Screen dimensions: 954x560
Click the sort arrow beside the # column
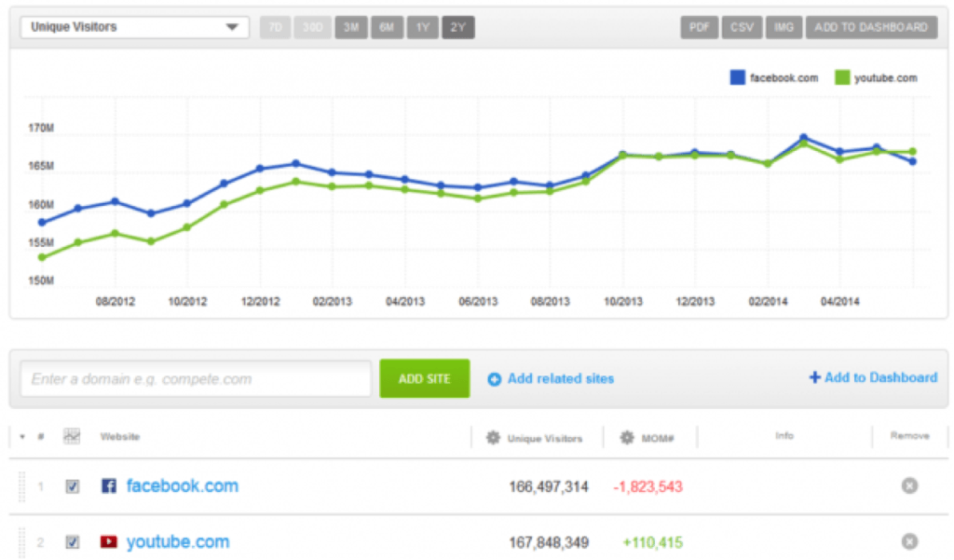(22, 437)
